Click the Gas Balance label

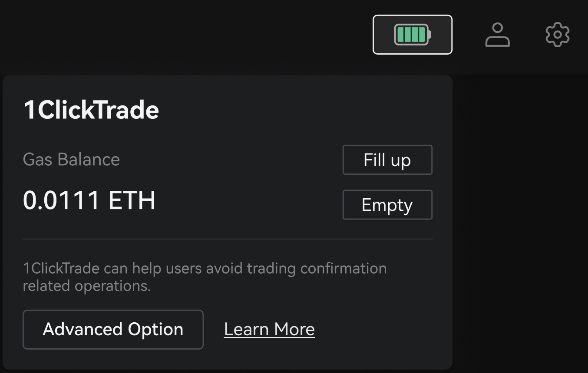[71, 160]
